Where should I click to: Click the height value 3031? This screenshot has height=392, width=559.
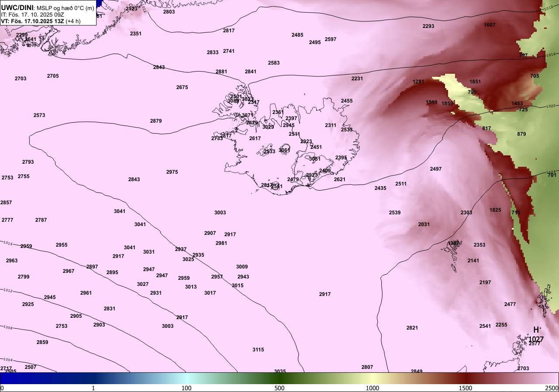149,252
